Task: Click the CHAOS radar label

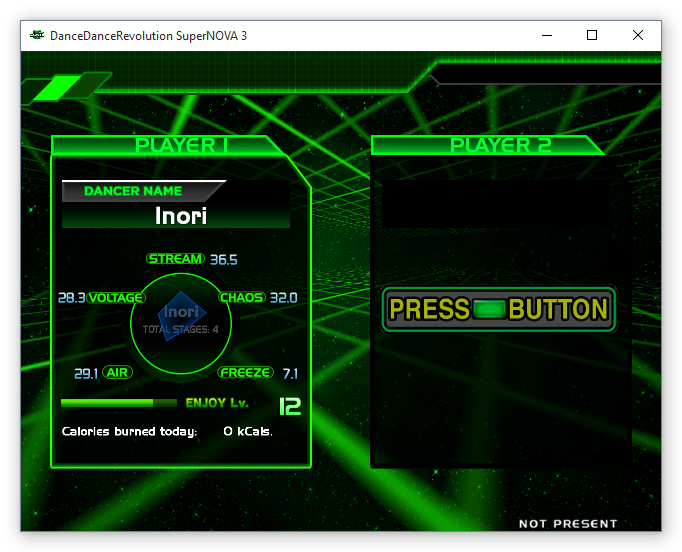Action: tap(242, 298)
